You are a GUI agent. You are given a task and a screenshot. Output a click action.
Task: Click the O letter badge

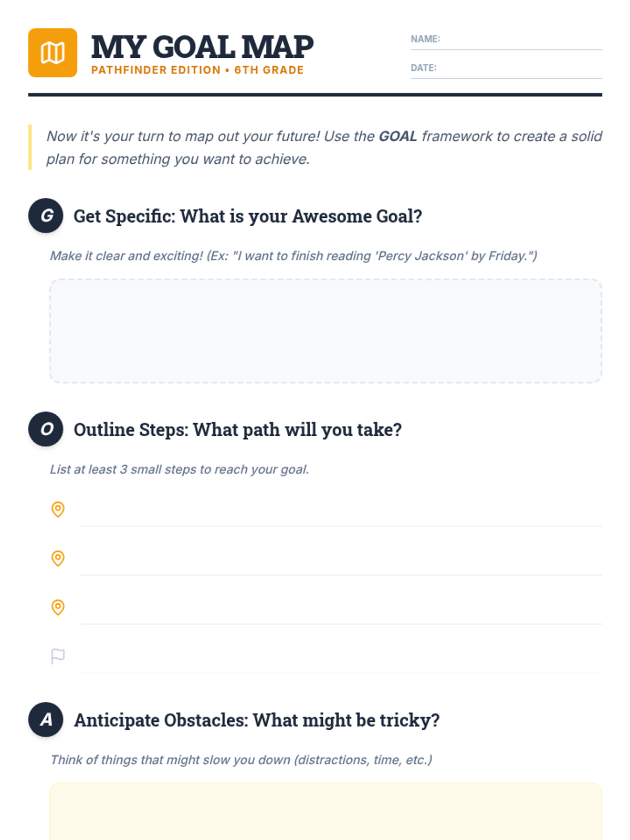click(x=46, y=429)
